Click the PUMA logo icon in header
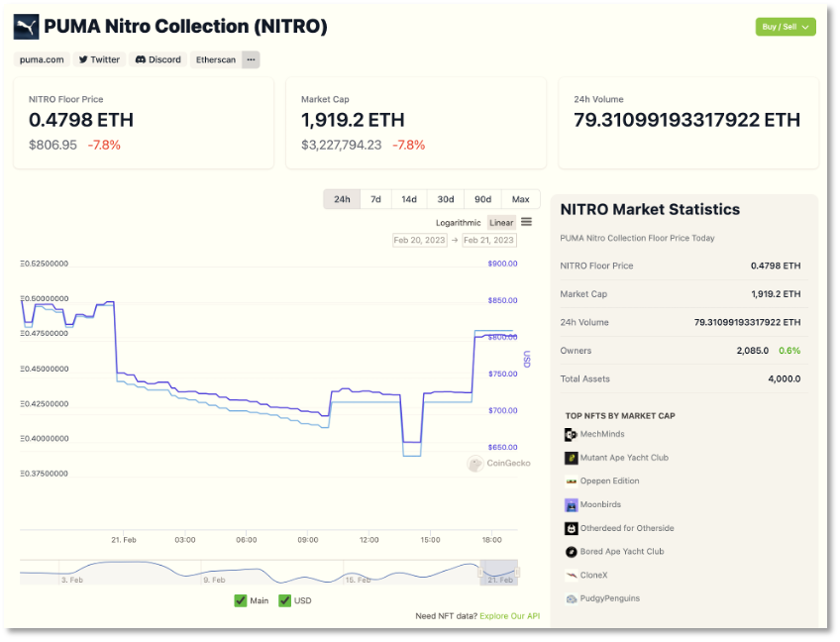The image size is (840, 642). point(26,27)
